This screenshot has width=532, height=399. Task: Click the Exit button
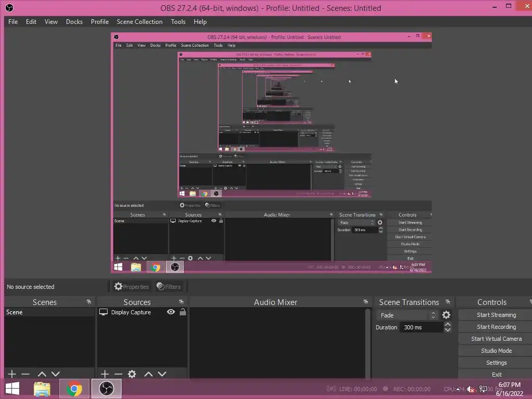point(496,374)
